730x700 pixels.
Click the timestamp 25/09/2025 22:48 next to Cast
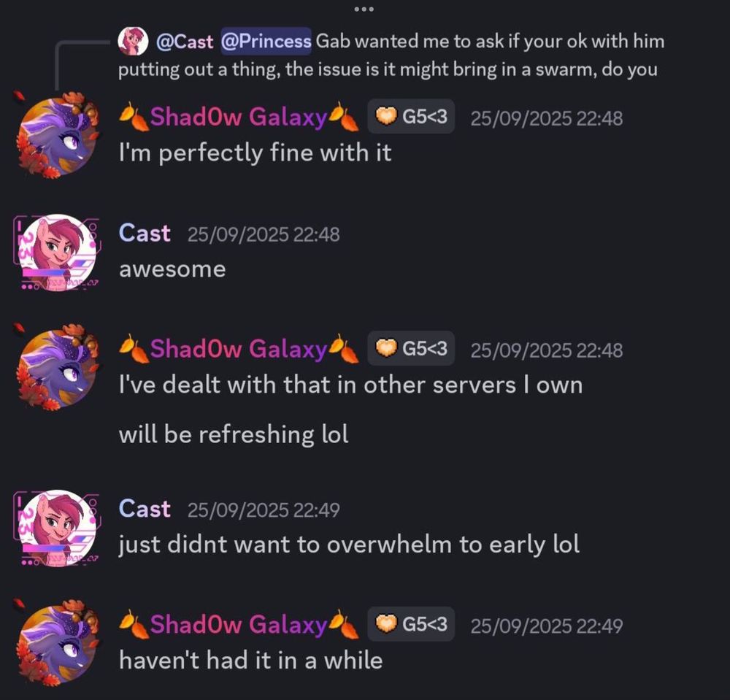[x=264, y=234]
